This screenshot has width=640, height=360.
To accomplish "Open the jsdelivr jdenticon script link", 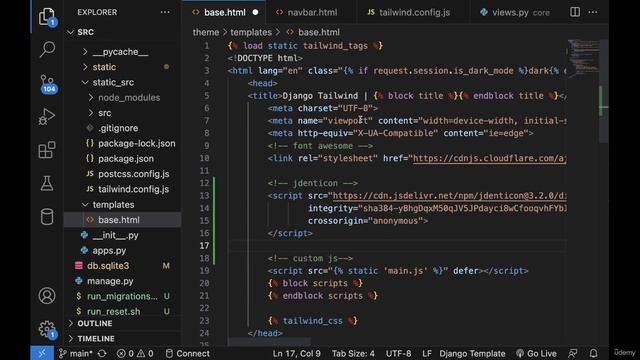I will (x=449, y=196).
